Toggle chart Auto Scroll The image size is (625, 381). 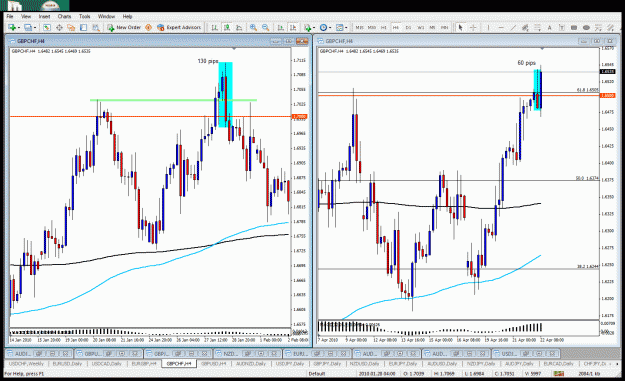point(281,27)
